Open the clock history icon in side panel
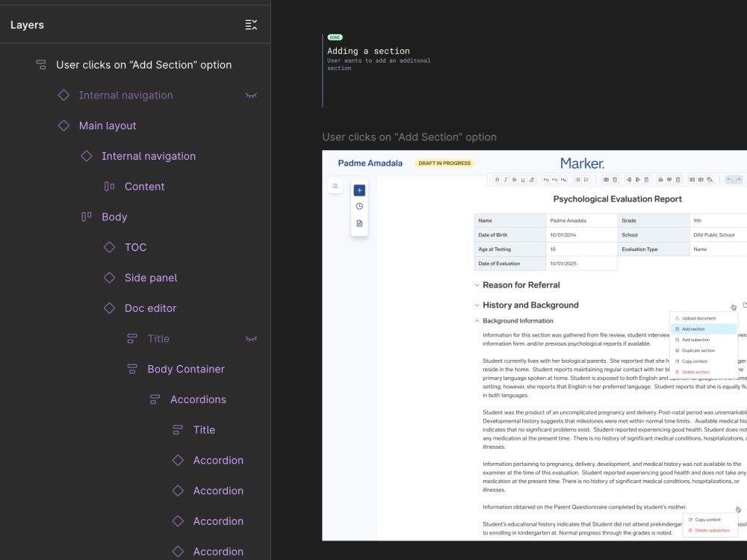Screen dimensions: 747x560 point(359,206)
